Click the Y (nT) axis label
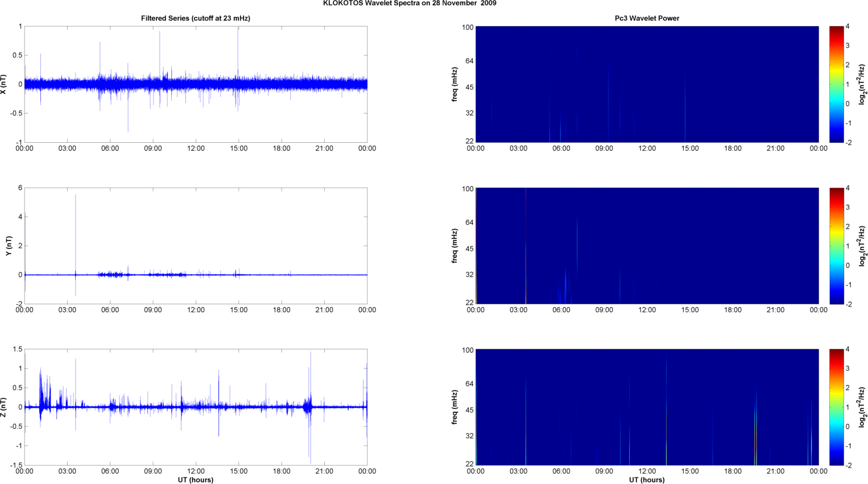 [9, 246]
